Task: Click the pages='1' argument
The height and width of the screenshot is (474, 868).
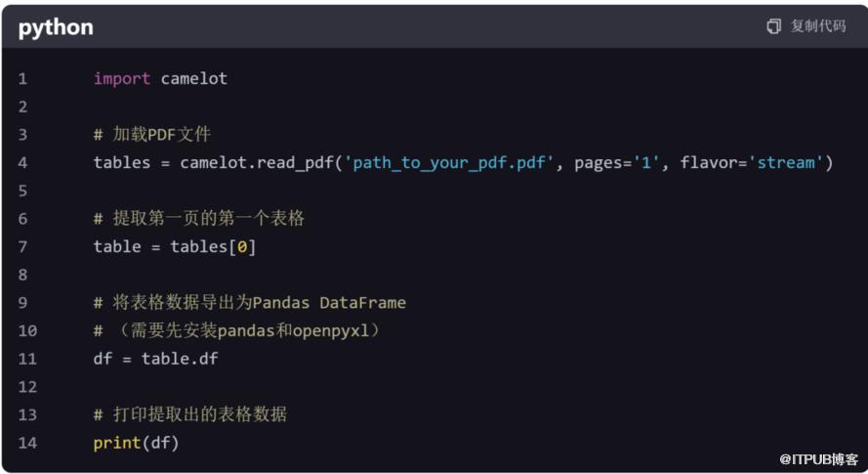Action: (617, 162)
